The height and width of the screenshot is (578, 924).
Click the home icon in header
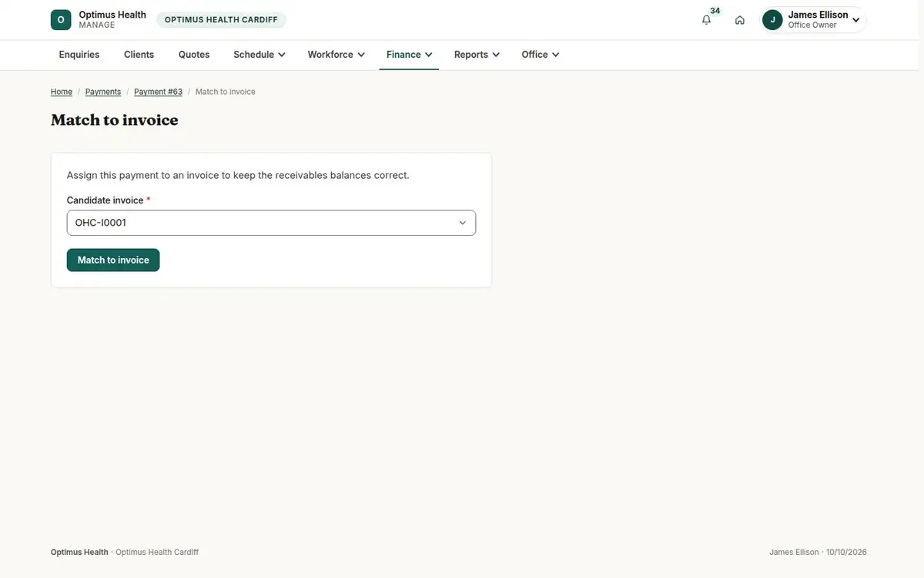[x=740, y=20]
